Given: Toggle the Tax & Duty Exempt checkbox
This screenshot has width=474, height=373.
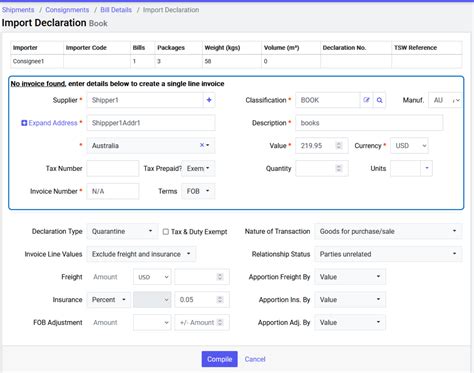Looking at the screenshot, I should click(166, 231).
